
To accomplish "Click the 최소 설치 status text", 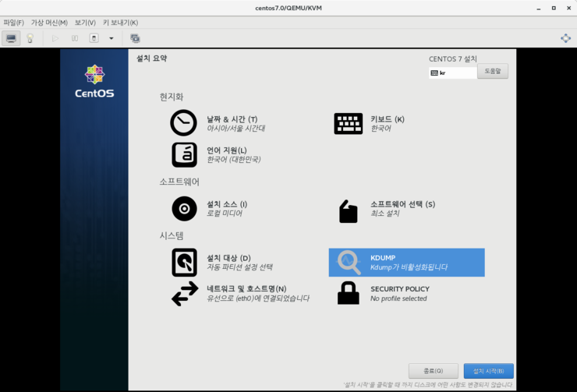I will click(x=384, y=214).
